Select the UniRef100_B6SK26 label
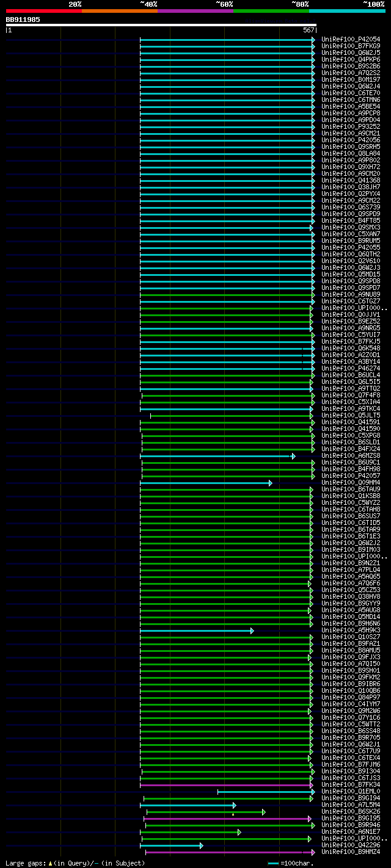Screen dimensions: 391x868 pyautogui.click(x=351, y=812)
